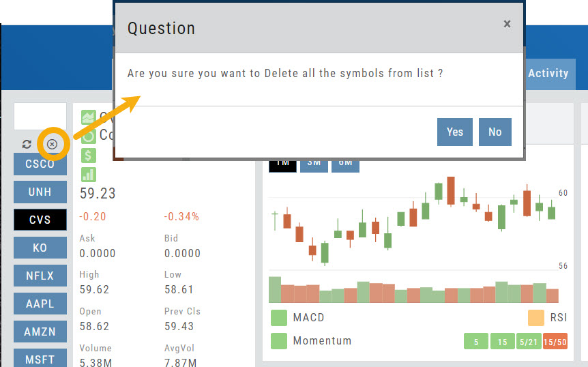Click the green chart icon beside the quote
Viewport: 588px width, 367px height.
tap(88, 118)
